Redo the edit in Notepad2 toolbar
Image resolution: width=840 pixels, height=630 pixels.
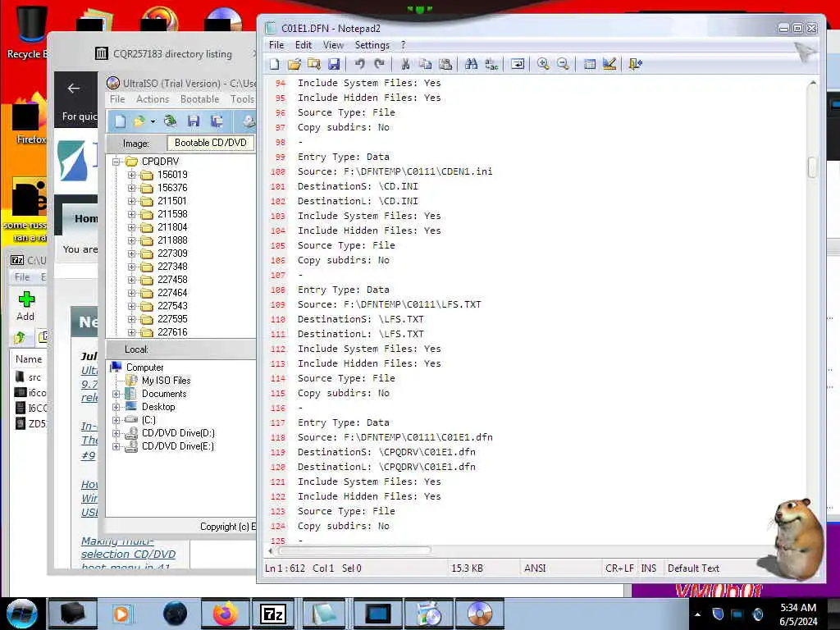pyautogui.click(x=379, y=64)
